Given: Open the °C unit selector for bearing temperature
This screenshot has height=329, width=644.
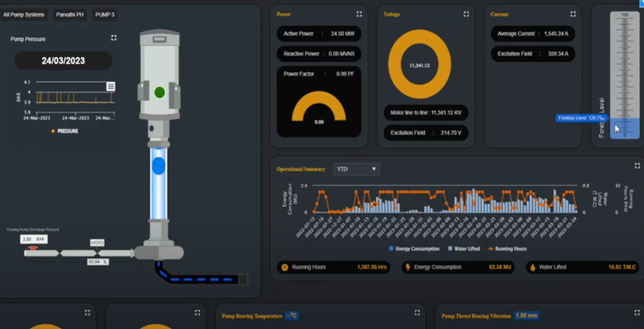Looking at the screenshot, I should click(x=292, y=316).
